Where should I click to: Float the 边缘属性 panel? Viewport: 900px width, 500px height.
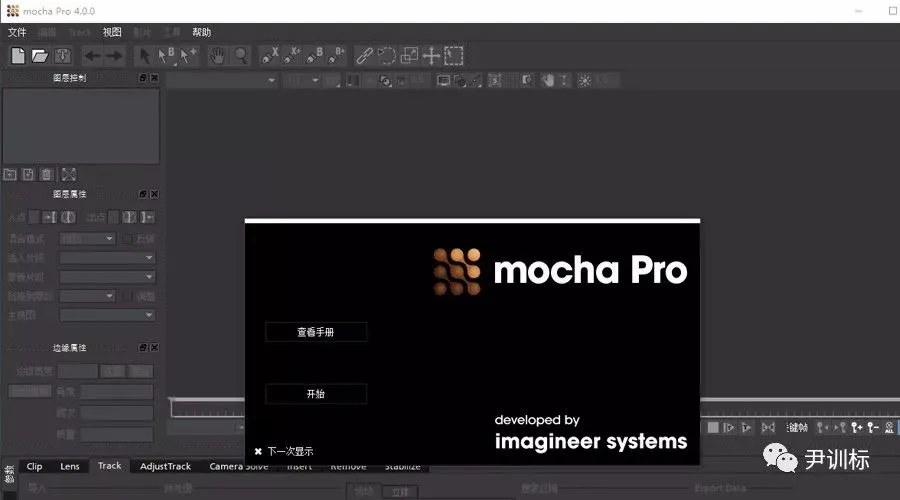click(x=143, y=347)
